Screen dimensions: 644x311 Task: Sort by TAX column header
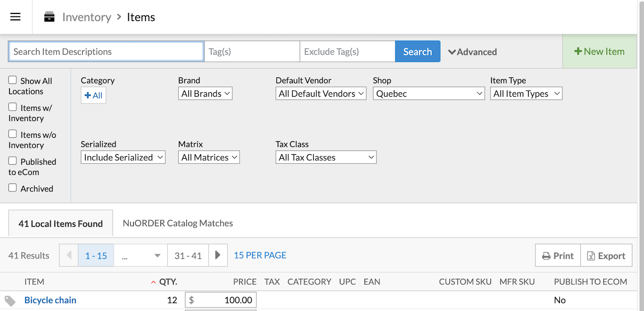click(x=272, y=281)
